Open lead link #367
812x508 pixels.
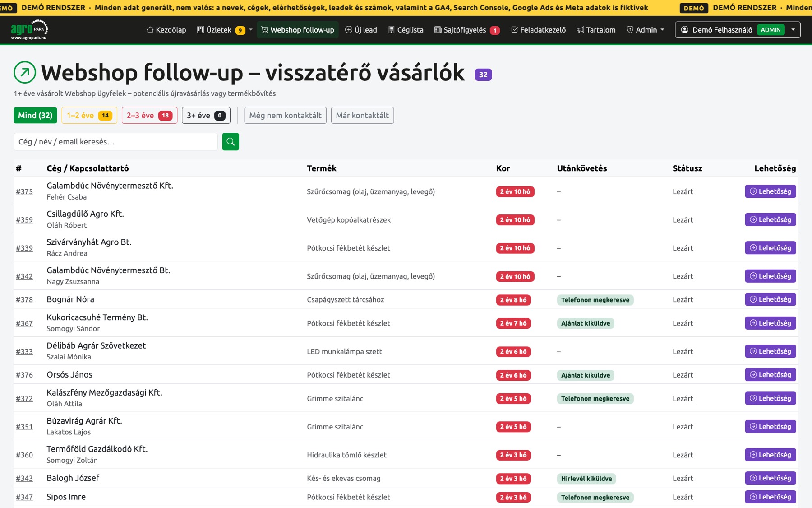pyautogui.click(x=24, y=323)
